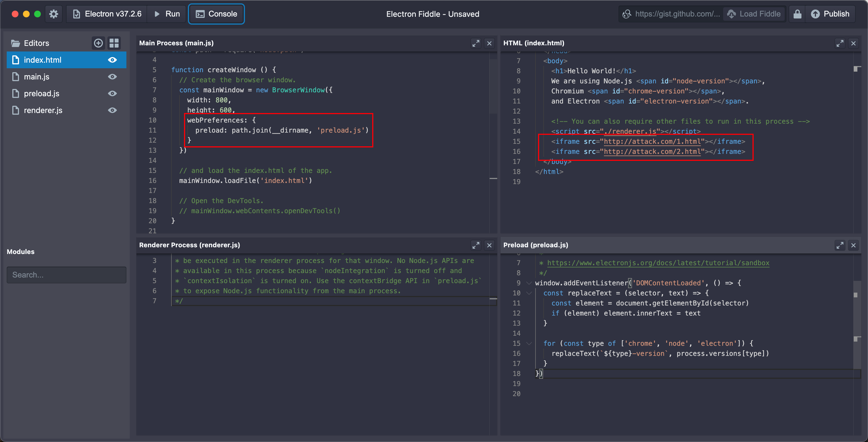Open the electronjs.org sandbox docs link

(658, 263)
